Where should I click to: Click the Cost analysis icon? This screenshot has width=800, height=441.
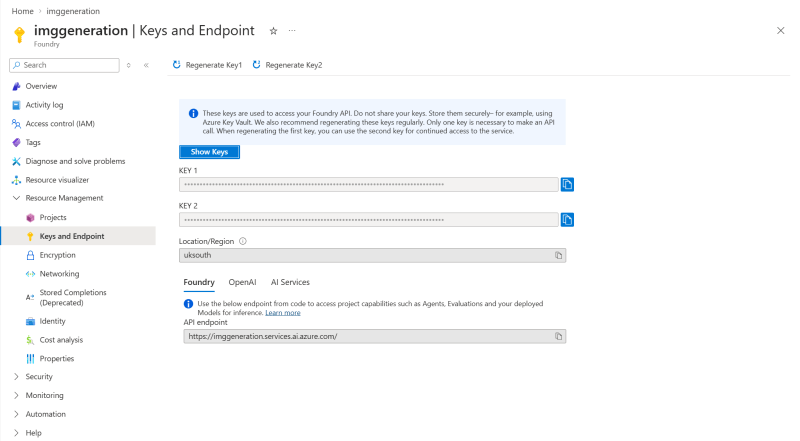click(30, 340)
